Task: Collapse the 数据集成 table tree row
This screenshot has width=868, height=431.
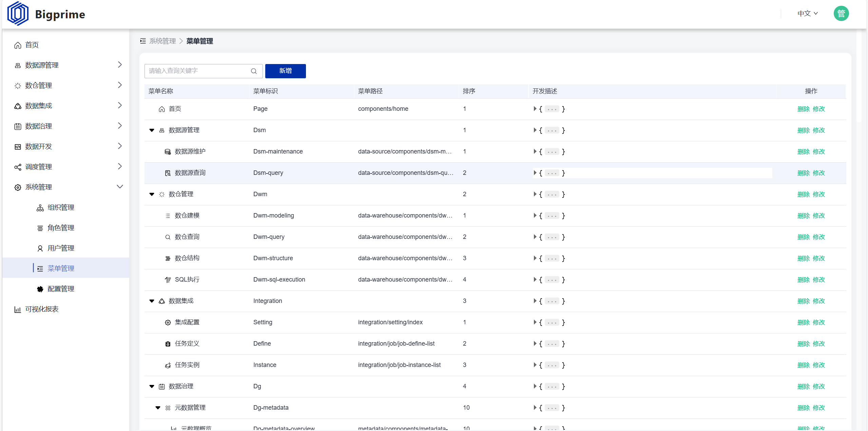Action: pyautogui.click(x=152, y=301)
